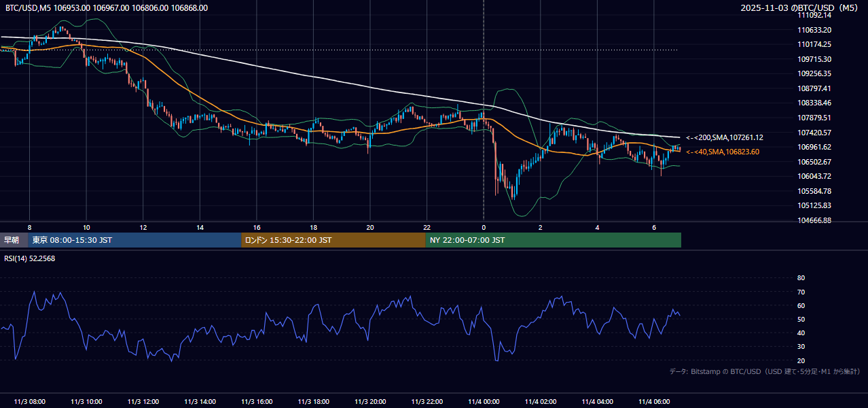Click the 11/3 12:00 time label
868x408 pixels.
coord(143,402)
